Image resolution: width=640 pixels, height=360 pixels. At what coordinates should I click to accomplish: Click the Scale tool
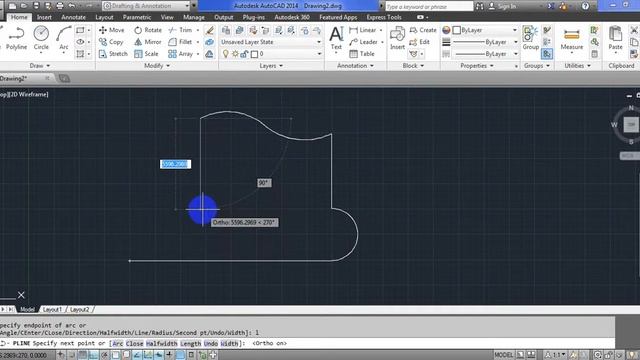click(x=146, y=53)
